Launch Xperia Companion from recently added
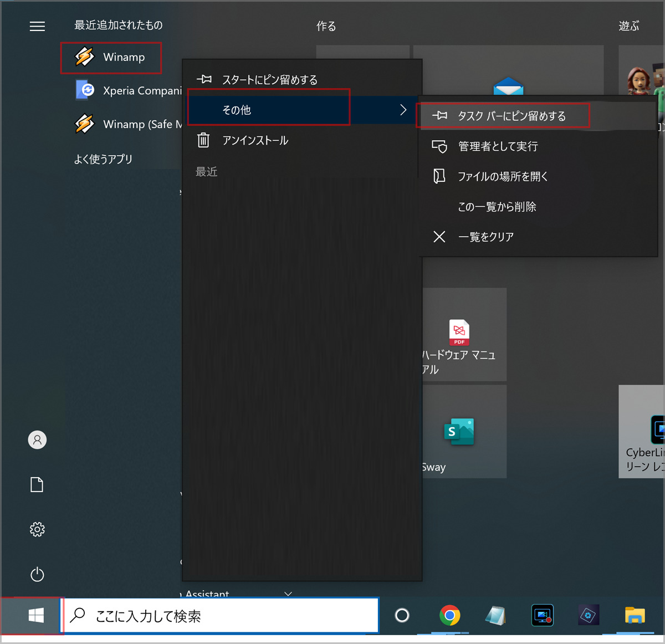This screenshot has width=665, height=644. [128, 90]
